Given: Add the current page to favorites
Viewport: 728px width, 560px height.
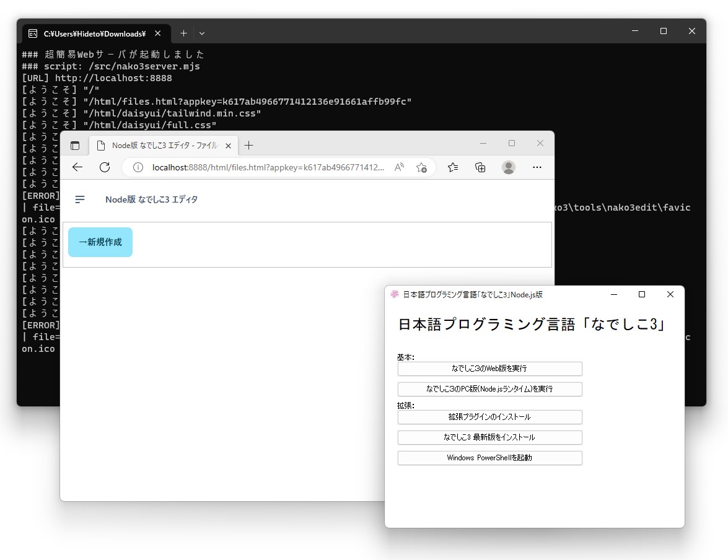Looking at the screenshot, I should (422, 167).
